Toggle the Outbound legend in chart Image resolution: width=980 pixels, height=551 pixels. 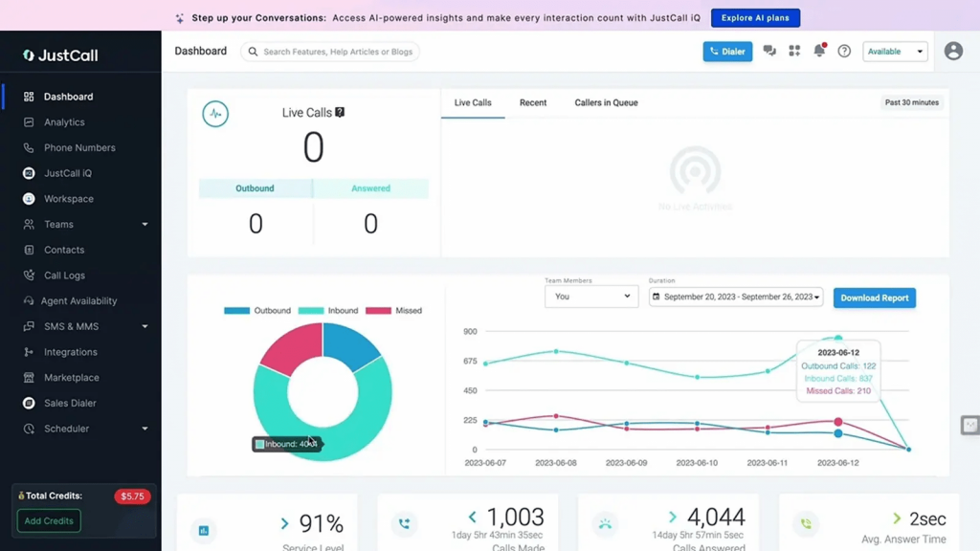257,311
